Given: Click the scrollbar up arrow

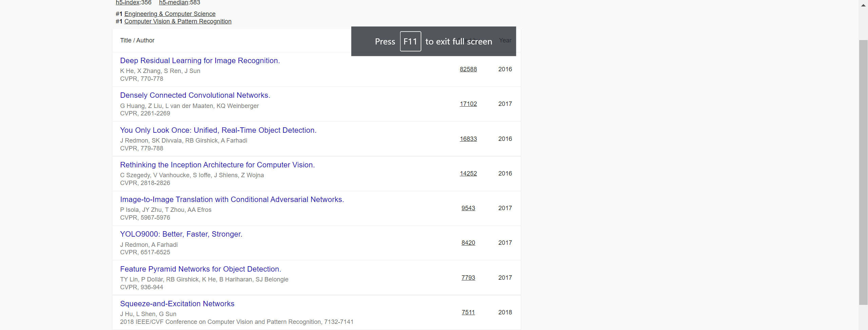Looking at the screenshot, I should pos(863,5).
